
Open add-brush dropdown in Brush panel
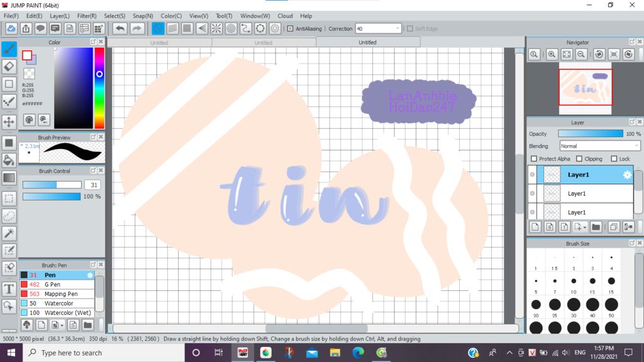pyautogui.click(x=62, y=326)
